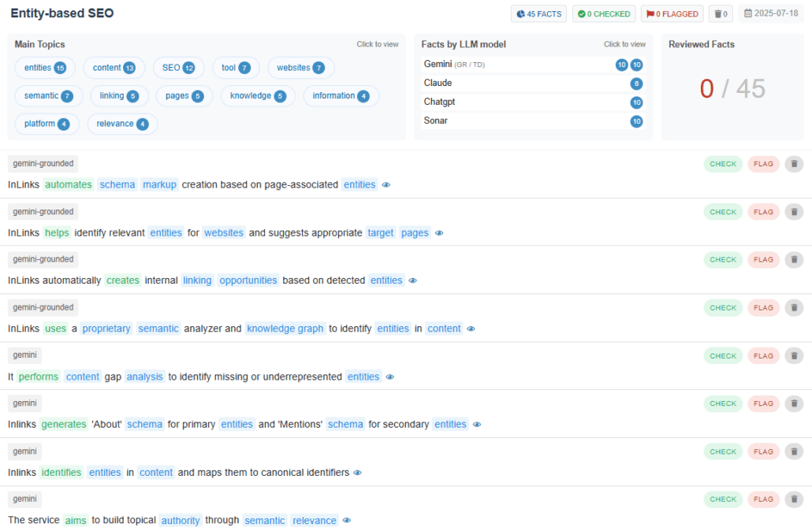812x531 pixels.
Task: Trash the 'InLinks helps identify relevant entities' fact
Action: coord(794,212)
